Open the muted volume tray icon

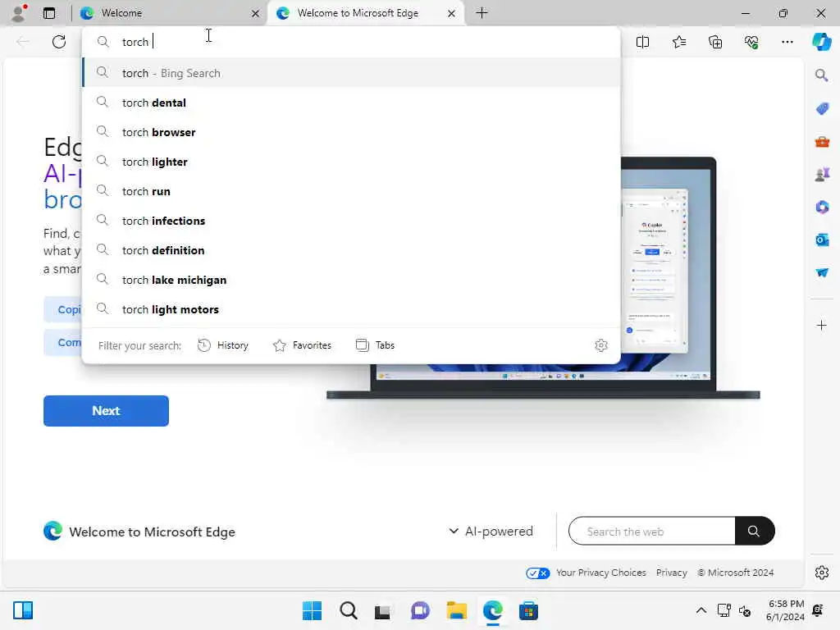click(x=745, y=610)
